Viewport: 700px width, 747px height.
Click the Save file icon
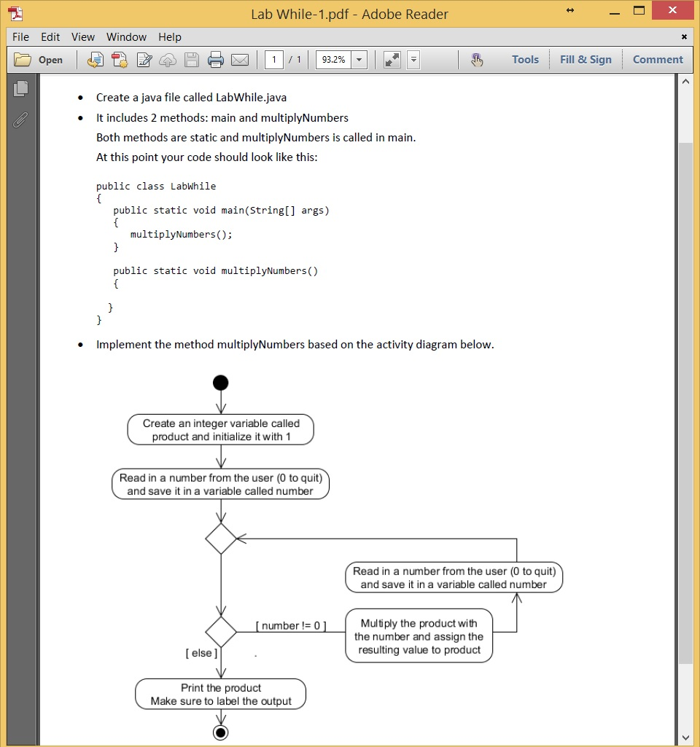[x=192, y=60]
